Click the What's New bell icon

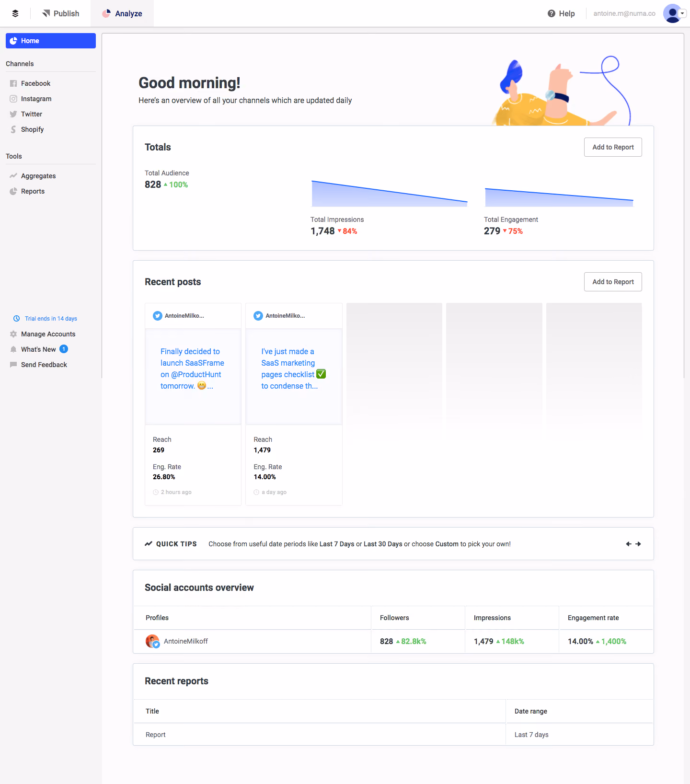click(13, 349)
